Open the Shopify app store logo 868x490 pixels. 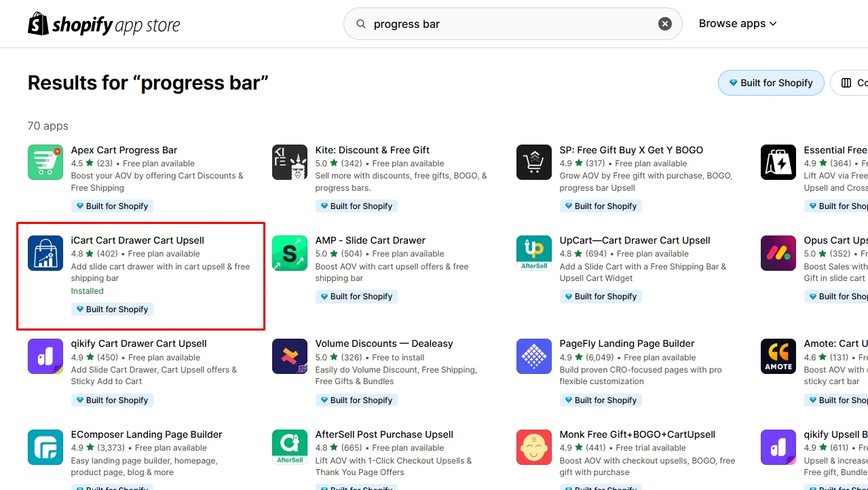coord(104,24)
